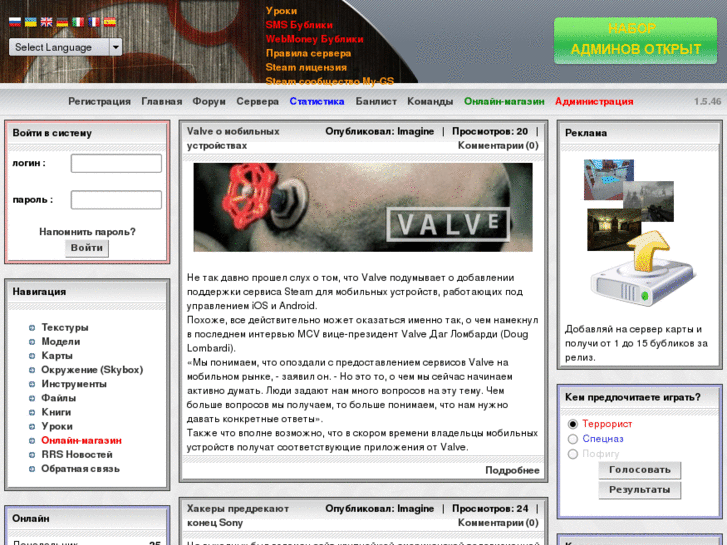Click the German flag icon
This screenshot has width=727, height=545.
point(63,22)
